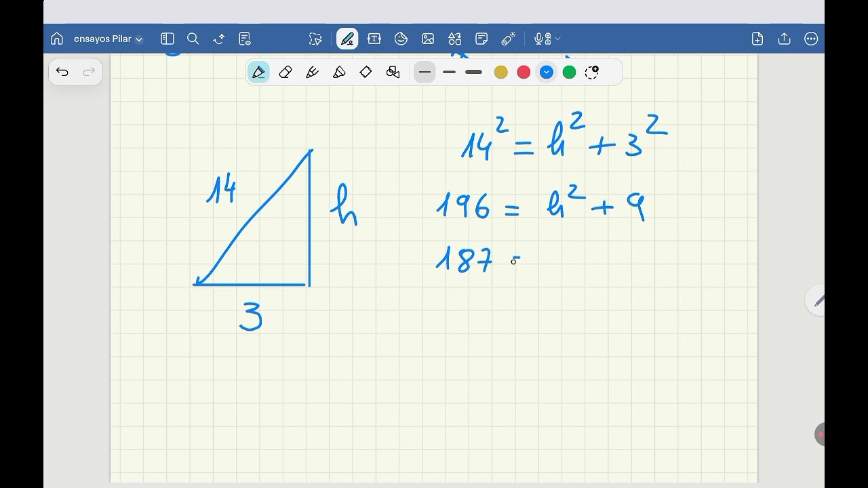The width and height of the screenshot is (868, 488).
Task: Switch to the eraser tool
Action: click(x=285, y=72)
